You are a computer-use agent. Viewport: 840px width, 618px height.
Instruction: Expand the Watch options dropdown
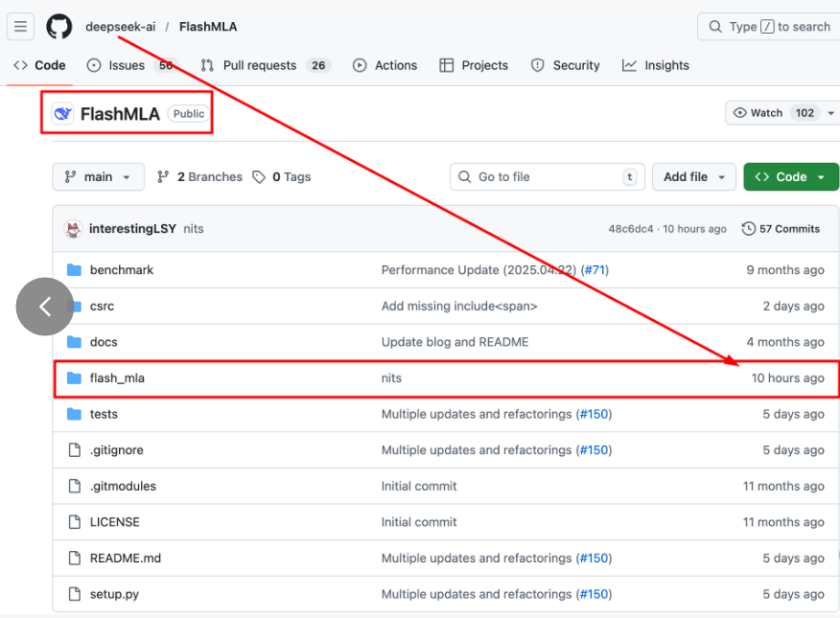click(x=777, y=113)
